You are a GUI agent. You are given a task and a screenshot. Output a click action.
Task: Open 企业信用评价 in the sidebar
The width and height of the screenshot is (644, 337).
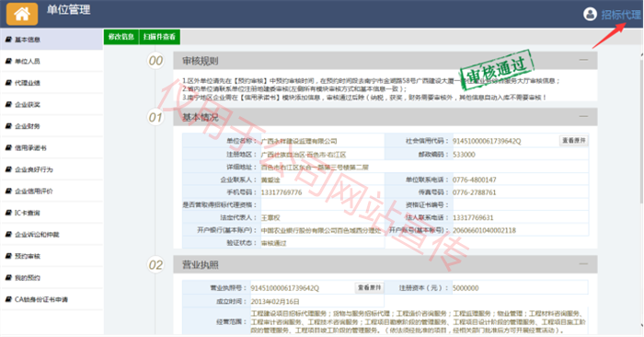tap(52, 192)
